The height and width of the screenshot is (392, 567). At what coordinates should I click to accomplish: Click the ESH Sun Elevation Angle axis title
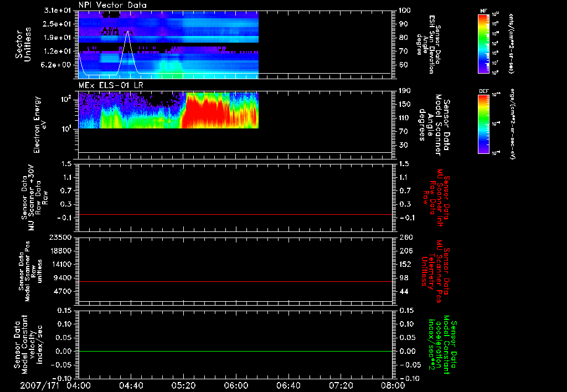429,44
